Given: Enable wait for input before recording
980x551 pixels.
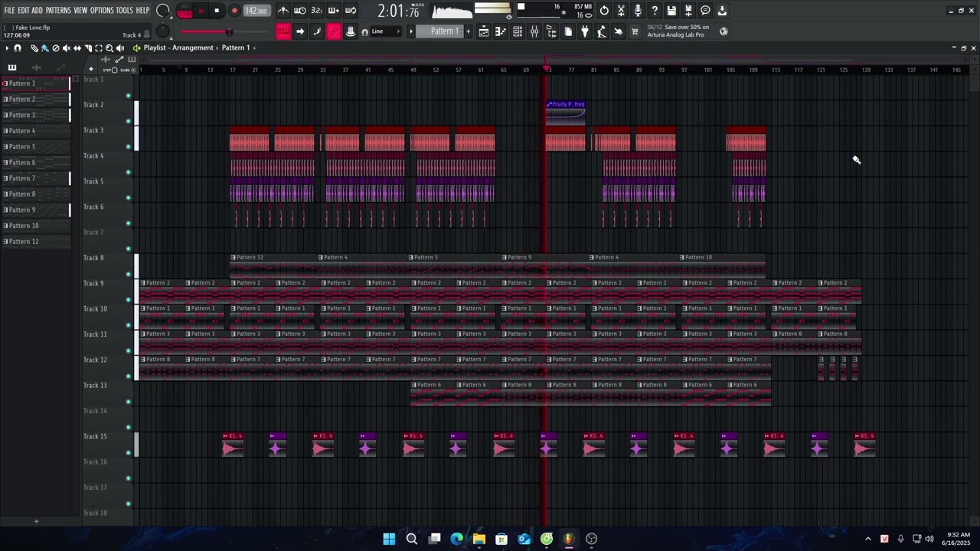Looking at the screenshot, I should point(300,11).
